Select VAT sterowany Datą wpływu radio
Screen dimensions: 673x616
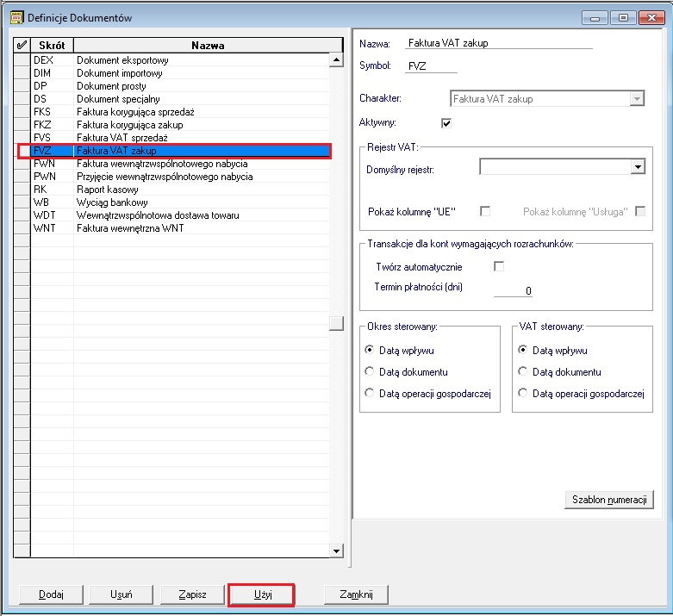522,350
